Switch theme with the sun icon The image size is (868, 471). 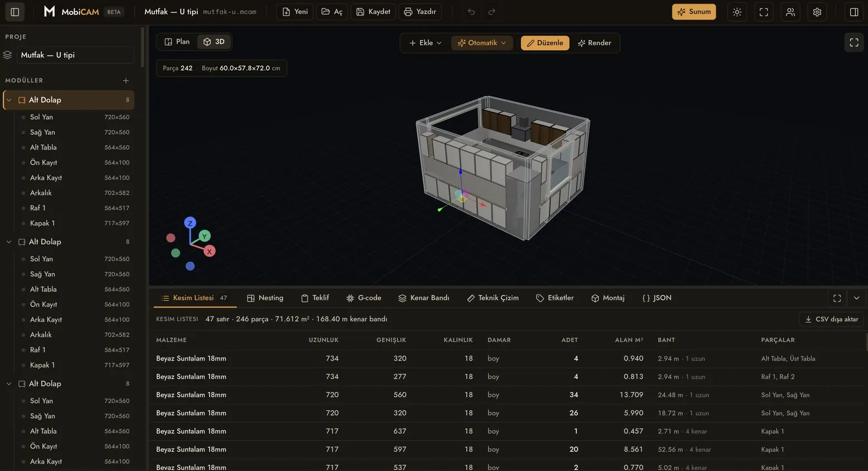coord(737,12)
